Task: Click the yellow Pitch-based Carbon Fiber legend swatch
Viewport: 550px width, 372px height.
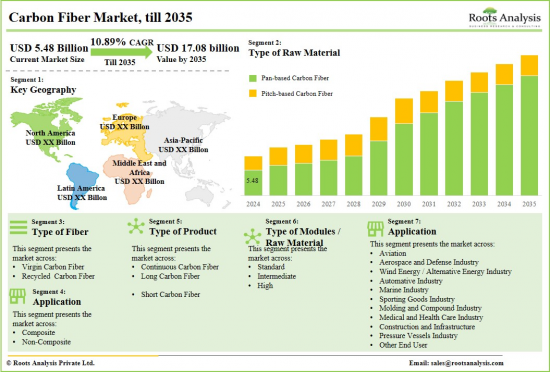Action: tap(253, 94)
